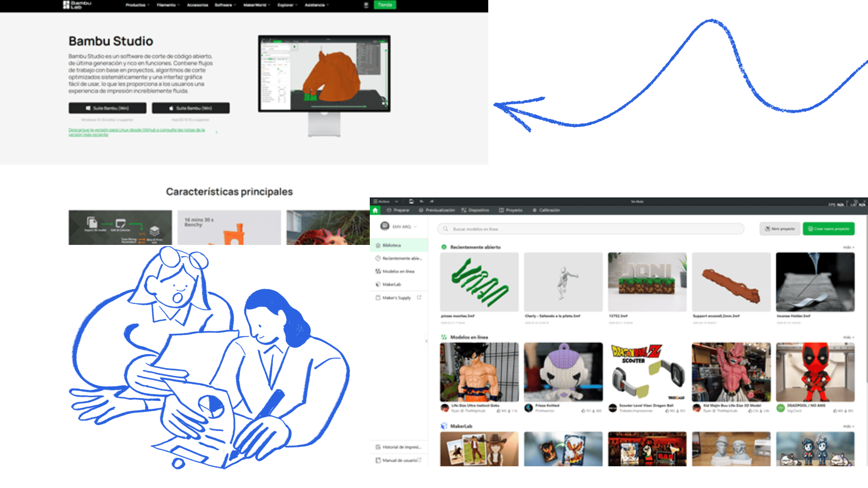Expand the Archivo menu dropdown arrow
Viewport: 868px width, 488px height.
coord(396,202)
